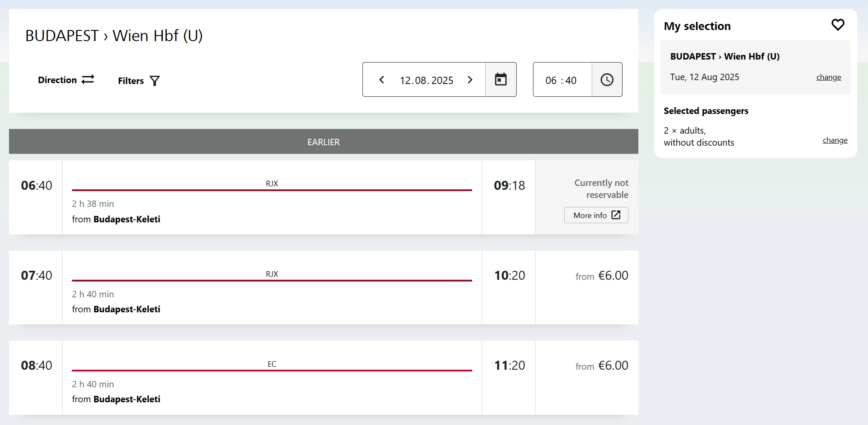Click the Direction label
The image size is (868, 425).
(57, 80)
